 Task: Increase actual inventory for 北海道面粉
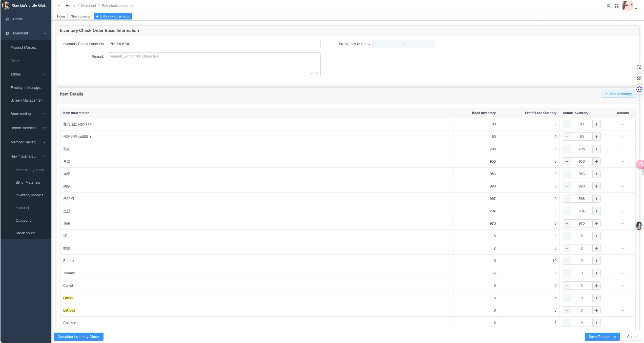[596, 124]
